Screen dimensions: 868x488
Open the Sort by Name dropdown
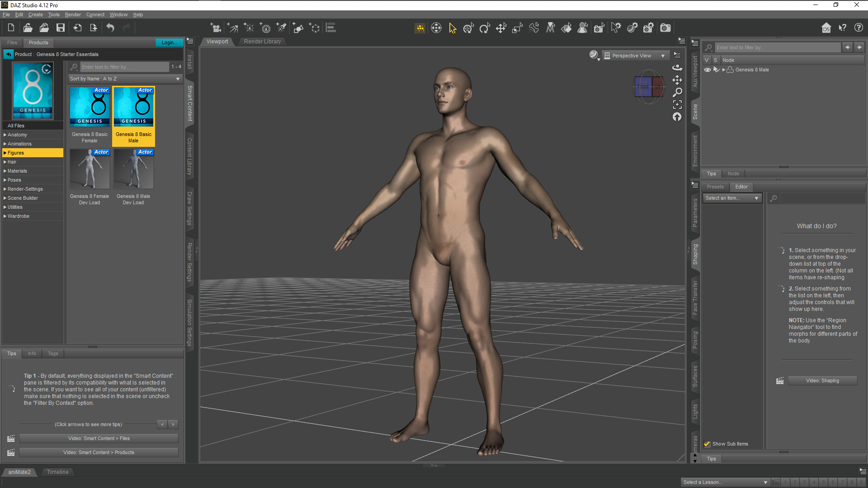point(125,79)
